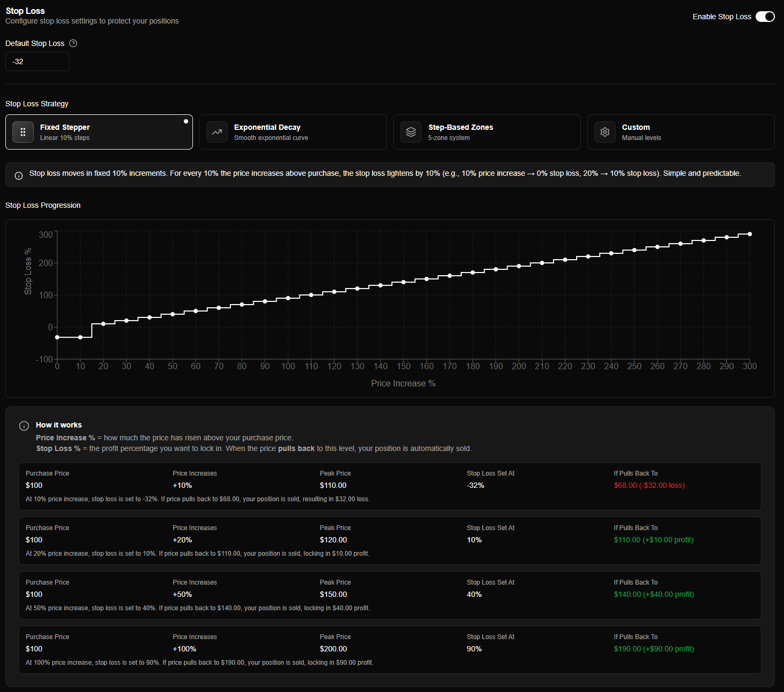Click the Price Increase % axis label
The image size is (784, 692).
pos(403,383)
